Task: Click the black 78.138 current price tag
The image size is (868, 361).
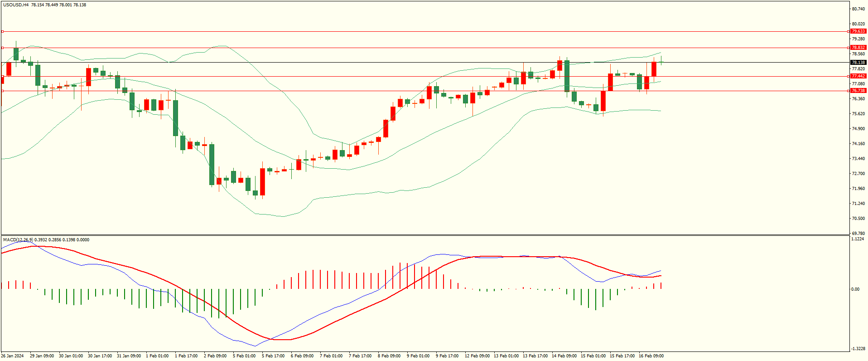Action: 858,63
